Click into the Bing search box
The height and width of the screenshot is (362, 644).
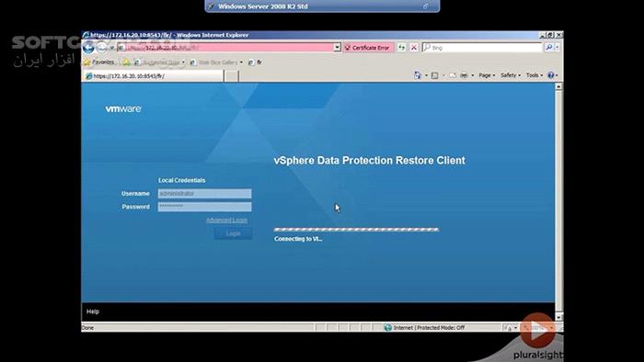[483, 48]
